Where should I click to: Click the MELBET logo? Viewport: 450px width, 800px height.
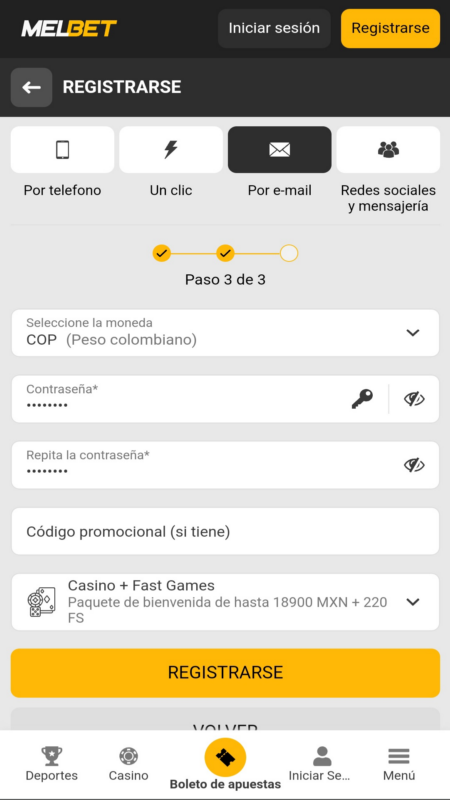69,29
